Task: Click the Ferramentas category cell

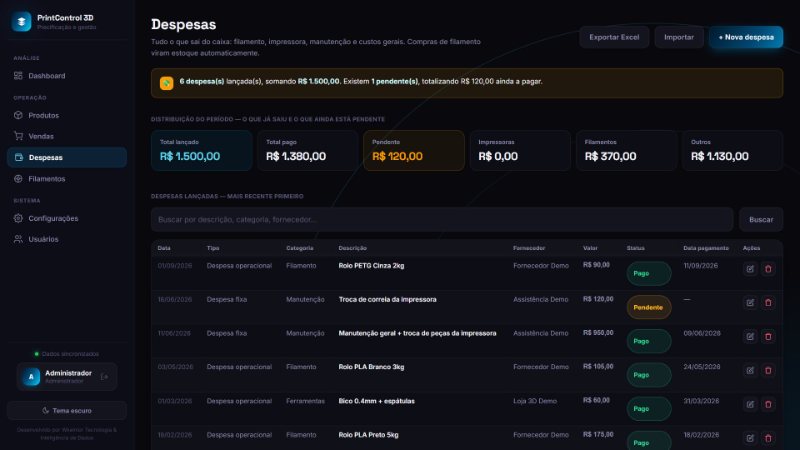Action: 305,401
